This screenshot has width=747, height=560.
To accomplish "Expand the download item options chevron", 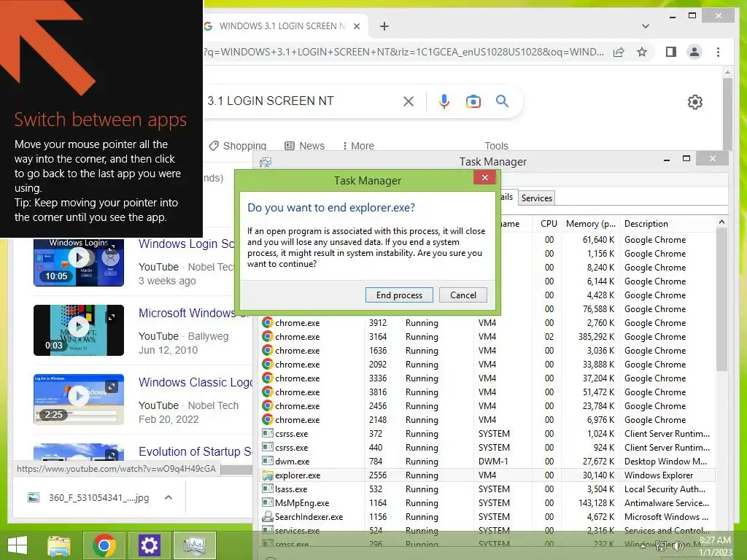I will pos(169,497).
